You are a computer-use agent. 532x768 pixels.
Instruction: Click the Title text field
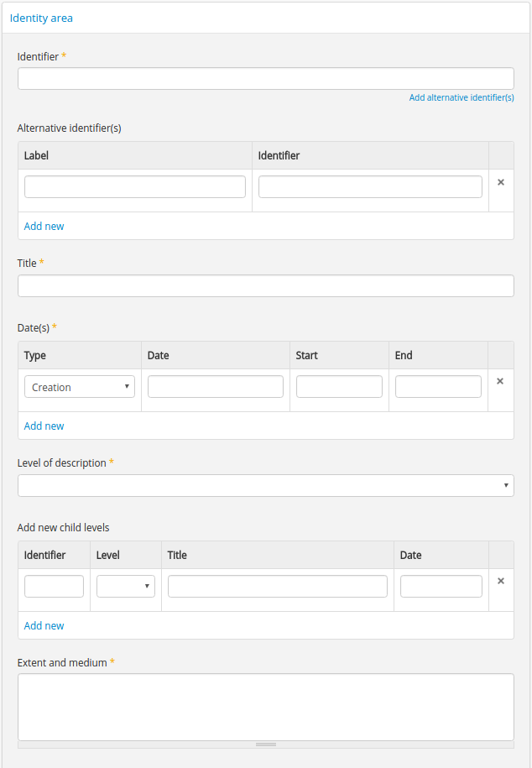coord(265,286)
